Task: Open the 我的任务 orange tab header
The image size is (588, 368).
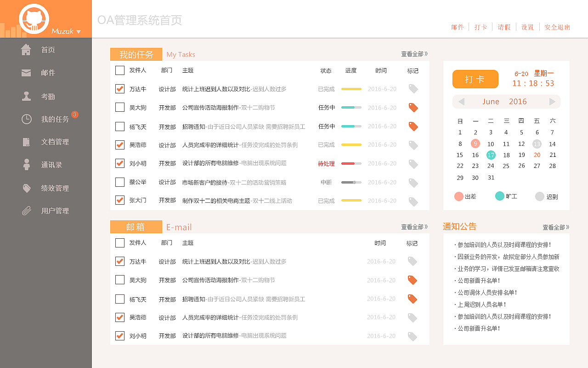Action: [x=136, y=54]
